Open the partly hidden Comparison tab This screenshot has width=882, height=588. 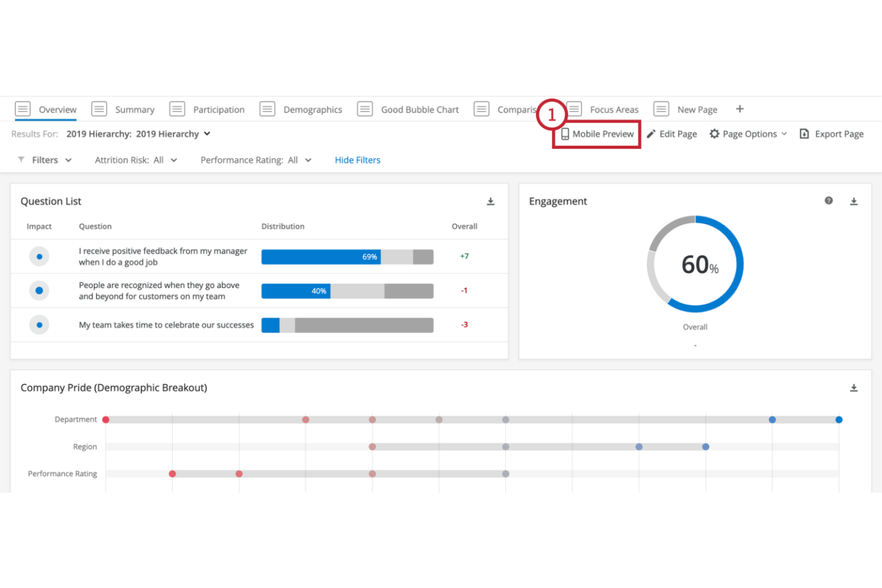click(505, 110)
